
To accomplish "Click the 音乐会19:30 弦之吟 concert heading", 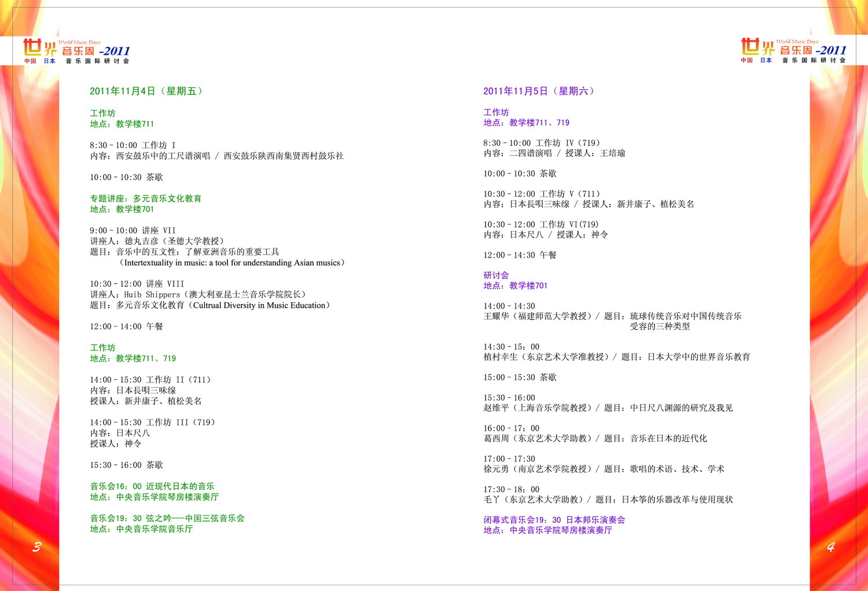I will pyautogui.click(x=167, y=518).
